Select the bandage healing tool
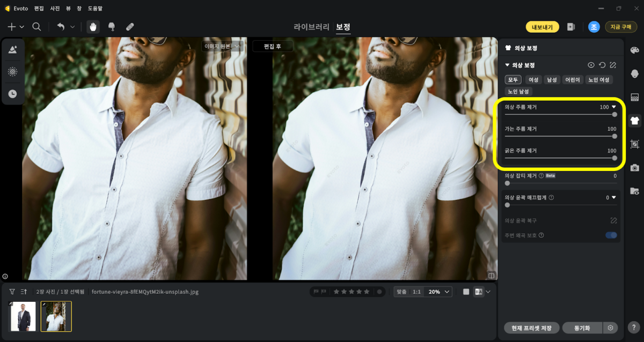Image resolution: width=644 pixels, height=342 pixels. click(130, 27)
